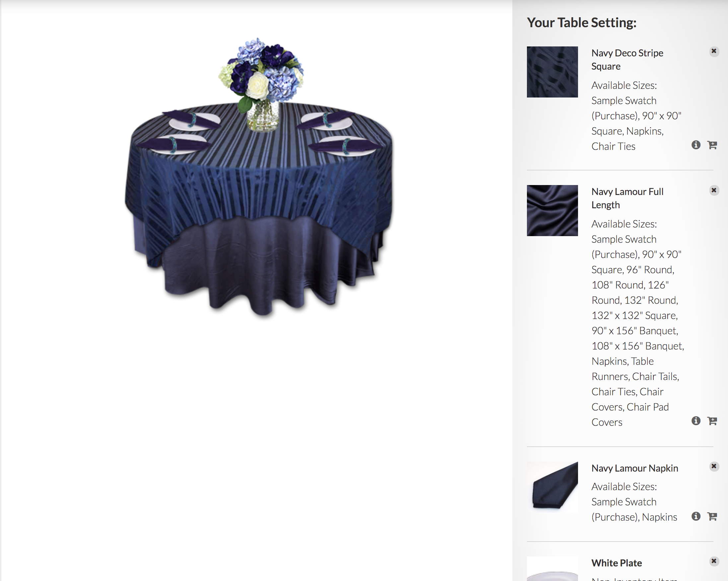Add Navy Deco Stripe Square to cart
Screen dimensions: 728x581
(712, 145)
